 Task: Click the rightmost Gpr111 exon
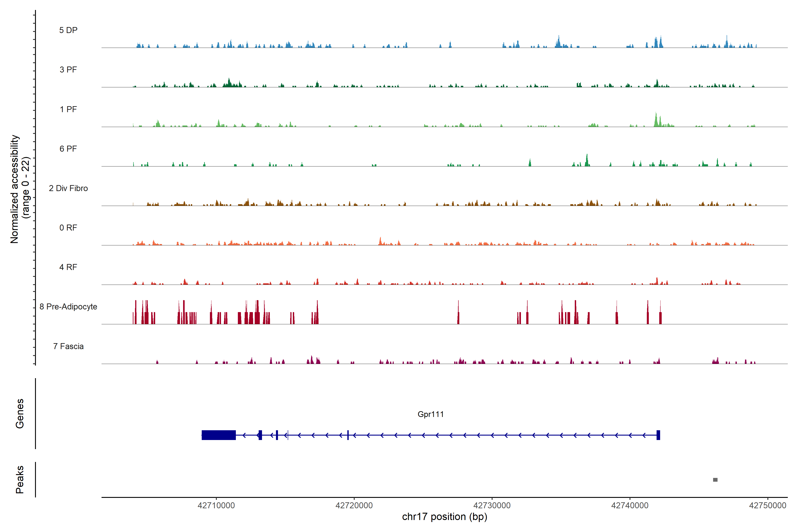[x=658, y=435]
